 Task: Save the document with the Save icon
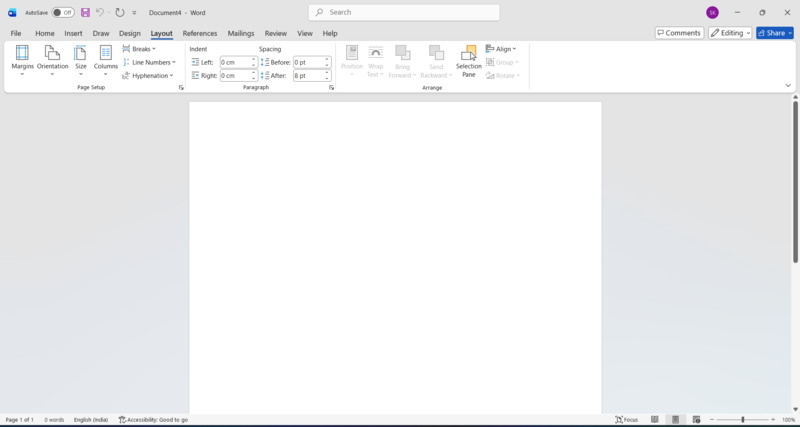tap(85, 12)
